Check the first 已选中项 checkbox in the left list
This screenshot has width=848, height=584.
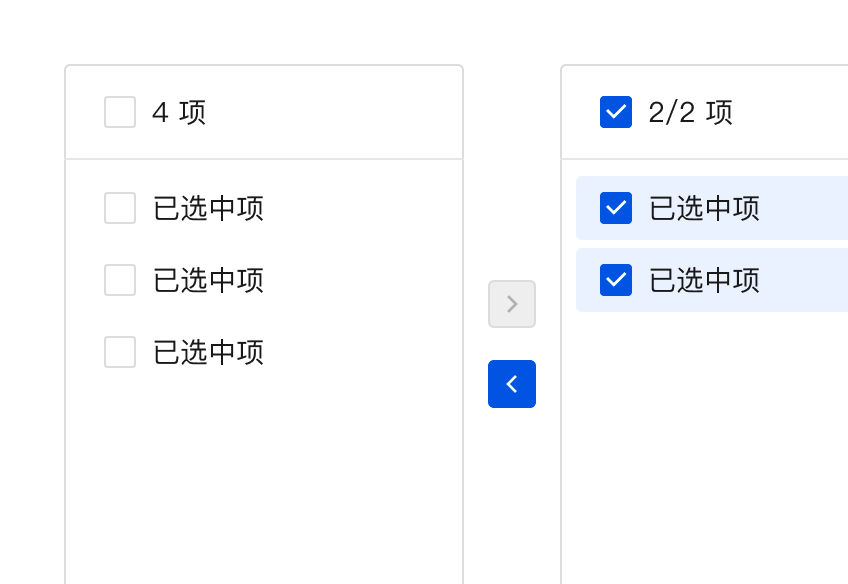click(x=120, y=208)
